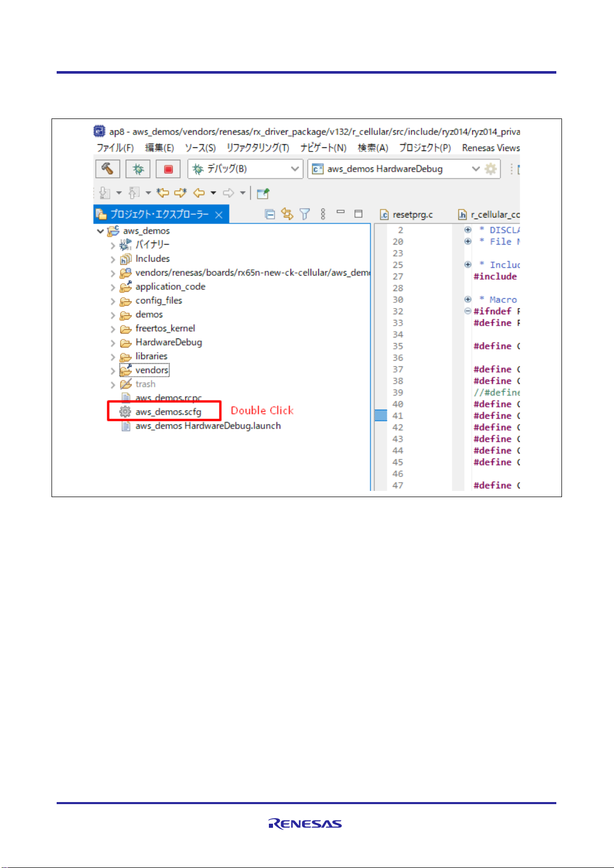This screenshot has height=868, width=614.
Task: Expand folded comment at line 2
Action: (468, 230)
